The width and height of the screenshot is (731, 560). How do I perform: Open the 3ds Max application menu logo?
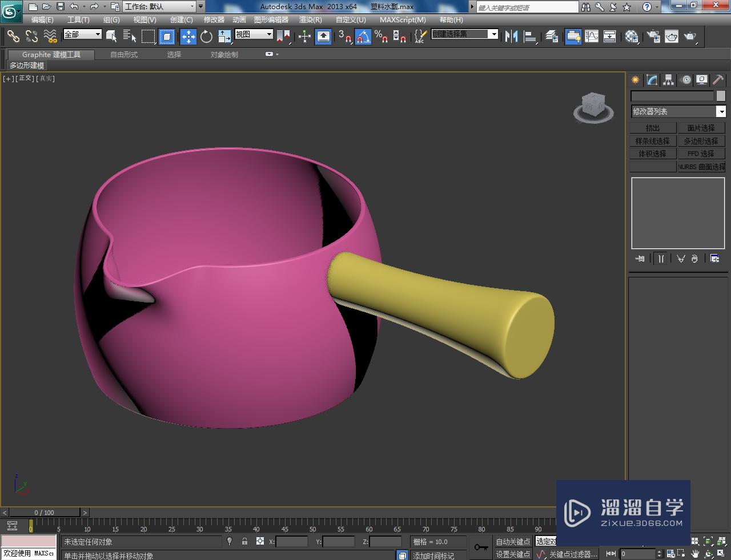(11, 11)
